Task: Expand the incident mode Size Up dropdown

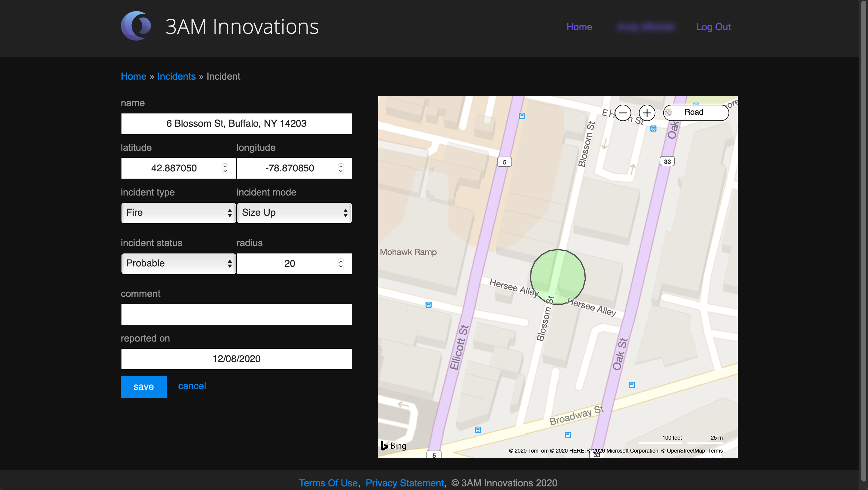Action: tap(294, 213)
